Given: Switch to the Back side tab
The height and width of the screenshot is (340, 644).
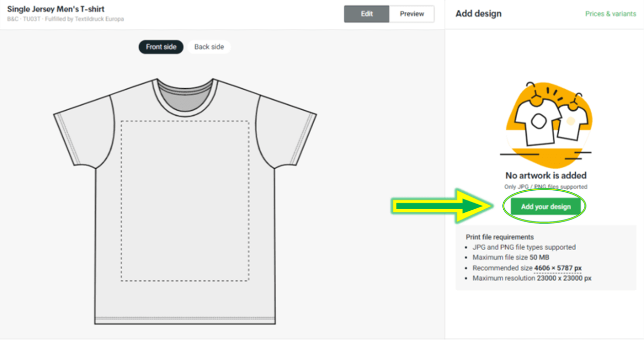Looking at the screenshot, I should (209, 47).
